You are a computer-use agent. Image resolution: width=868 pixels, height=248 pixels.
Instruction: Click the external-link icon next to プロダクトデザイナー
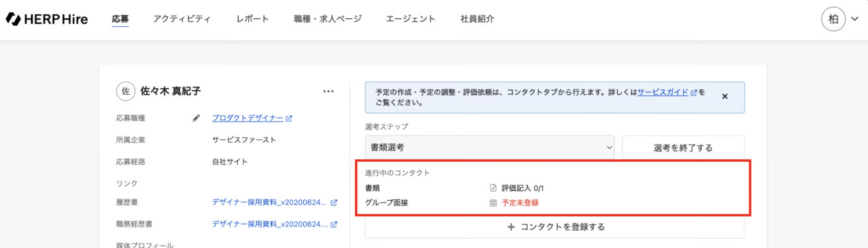point(289,118)
